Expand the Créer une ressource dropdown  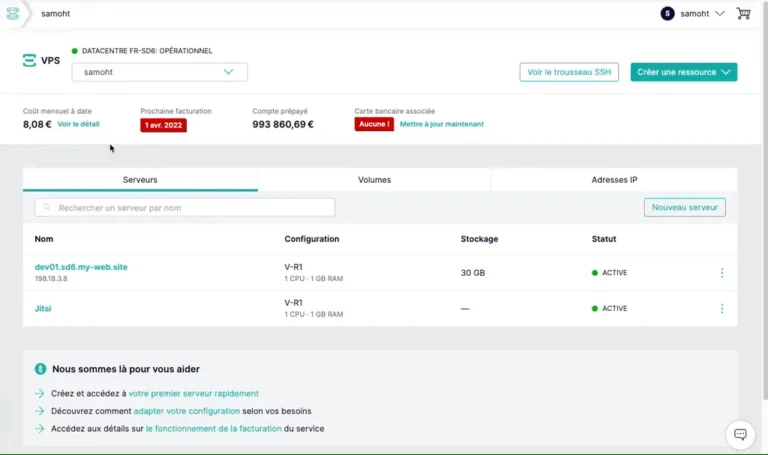click(x=684, y=72)
